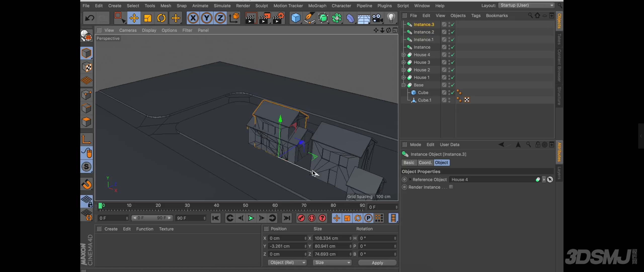Viewport: 644px width, 272px height.
Task: Switch to Edges mode
Action: [87, 109]
